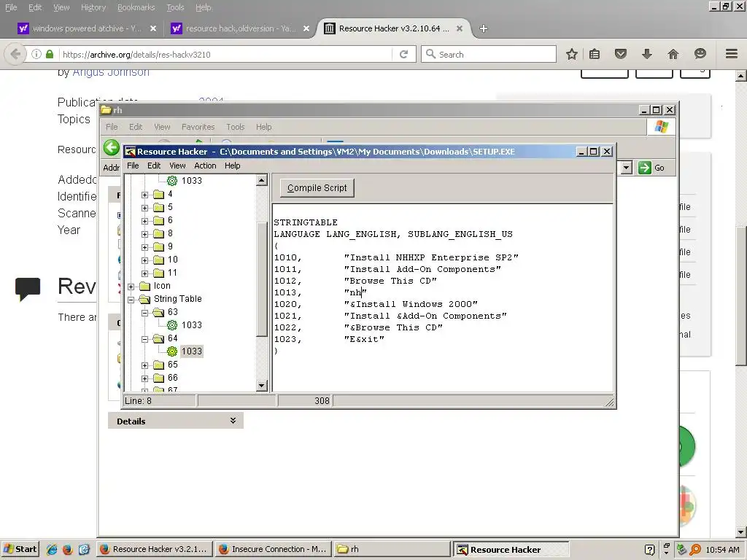Viewport: 747px width, 560px height.
Task: Open Resource Hacker's Action menu
Action: point(205,166)
